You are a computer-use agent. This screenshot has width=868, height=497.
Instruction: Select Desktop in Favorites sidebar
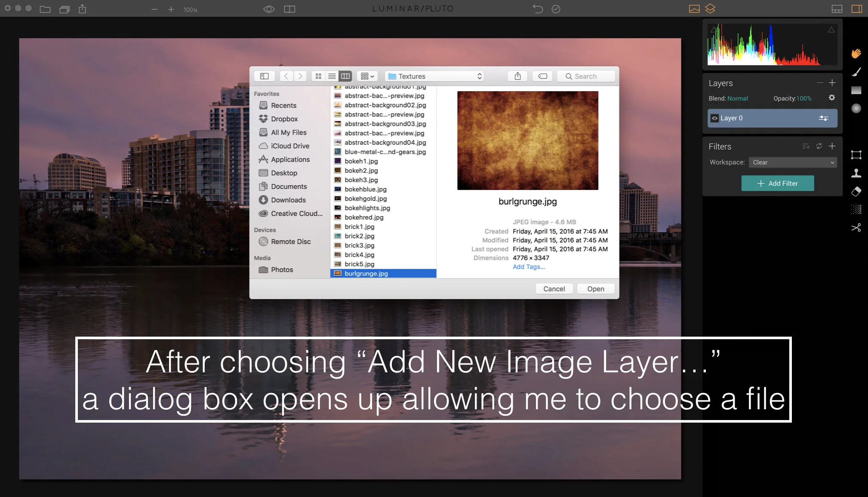click(x=283, y=173)
